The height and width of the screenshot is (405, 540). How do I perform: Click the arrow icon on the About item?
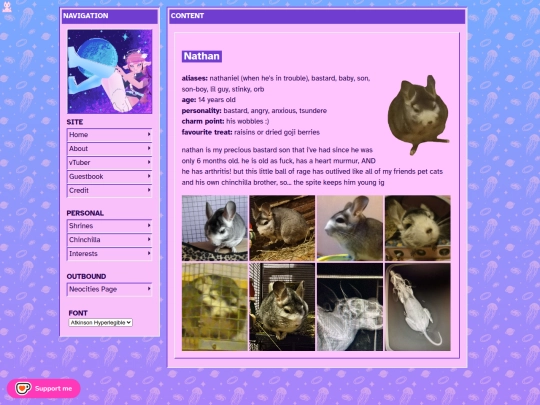click(149, 148)
